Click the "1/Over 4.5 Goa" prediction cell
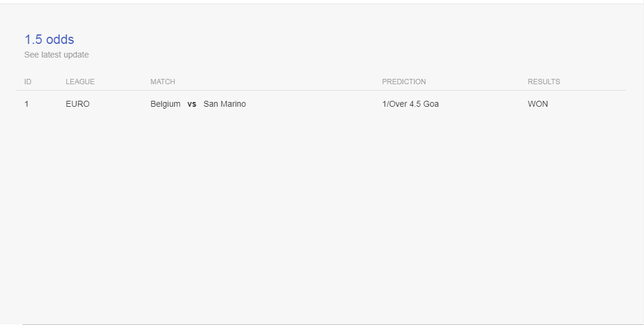Screen dimensions: 644x325 click(x=411, y=104)
